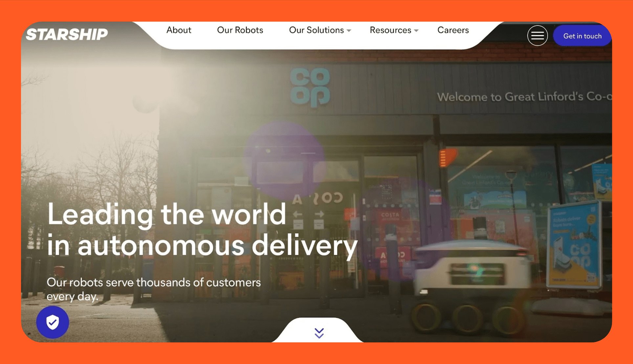This screenshot has width=633, height=364.
Task: Click the subtitle about robots serving customers
Action: (x=154, y=289)
